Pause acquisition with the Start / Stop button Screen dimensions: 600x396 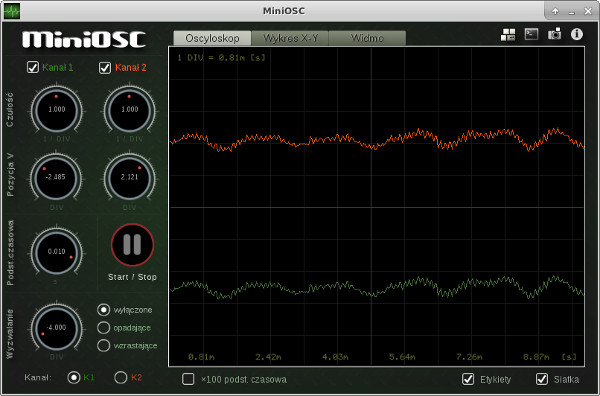pyautogui.click(x=132, y=245)
